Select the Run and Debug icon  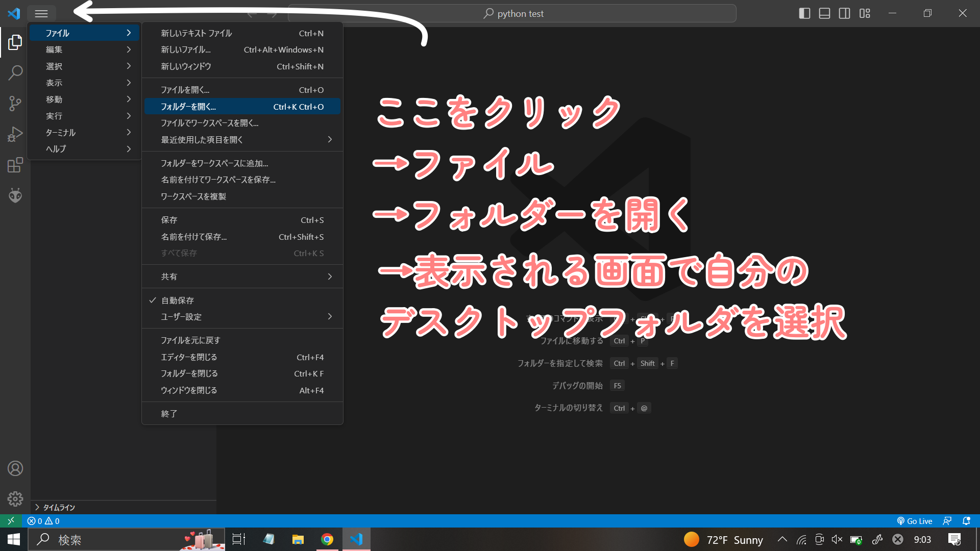point(15,134)
